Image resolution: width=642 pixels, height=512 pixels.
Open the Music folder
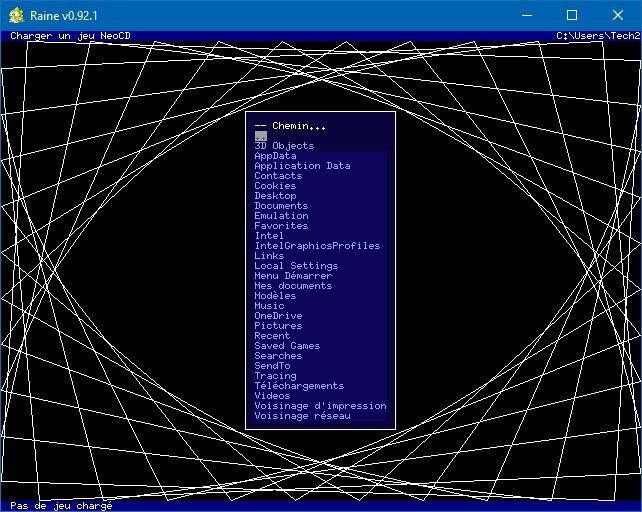pyautogui.click(x=269, y=306)
